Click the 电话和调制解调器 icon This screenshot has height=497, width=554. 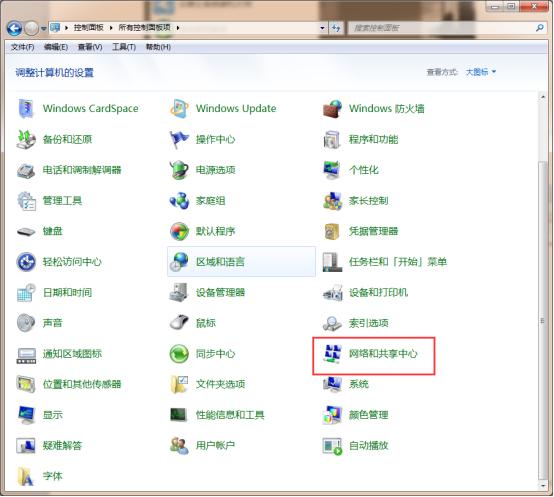(x=26, y=170)
